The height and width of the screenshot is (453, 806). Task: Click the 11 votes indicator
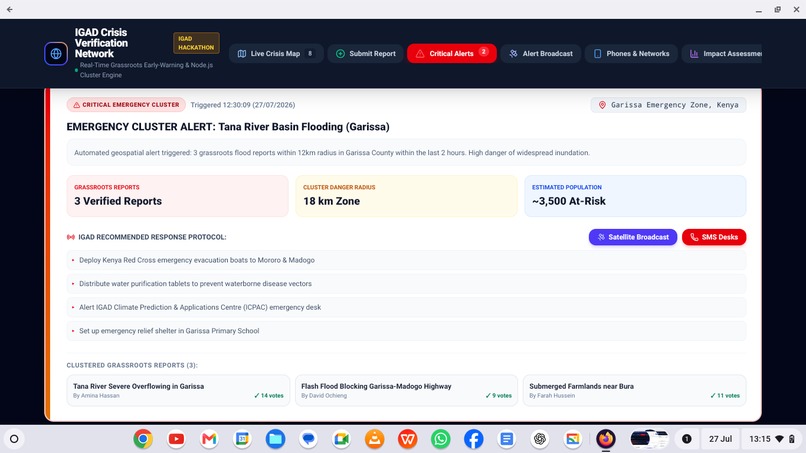[x=725, y=395]
